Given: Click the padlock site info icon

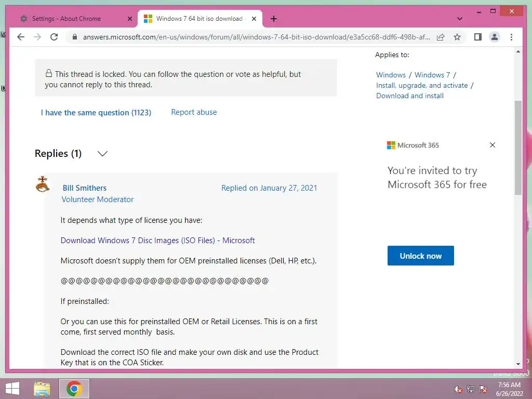Looking at the screenshot, I should pos(75,37).
